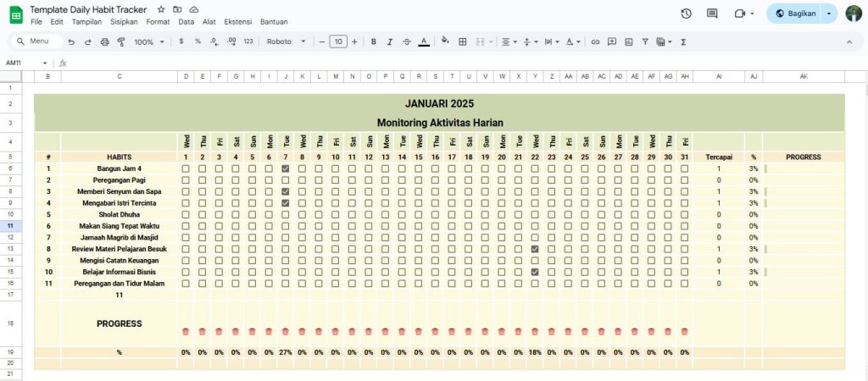Open the borders tool
The image size is (868, 381).
pyautogui.click(x=463, y=41)
